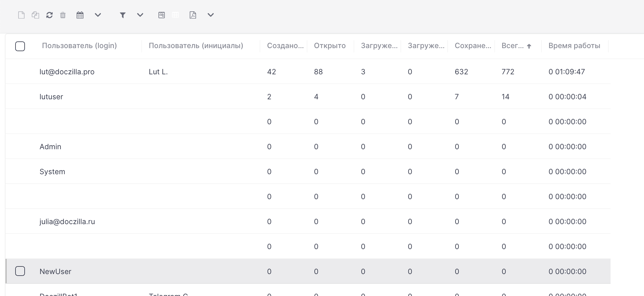Click the form view icon
This screenshot has width=644, height=296.
162,15
